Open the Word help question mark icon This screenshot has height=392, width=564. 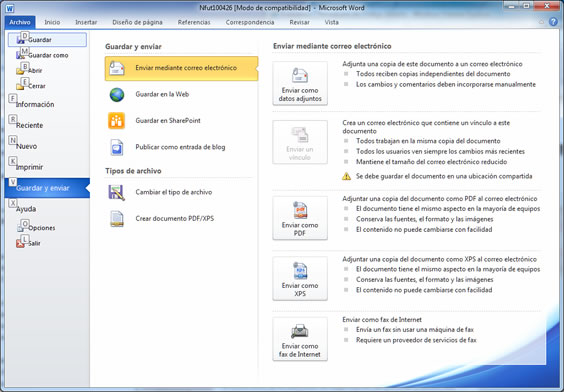[x=553, y=22]
